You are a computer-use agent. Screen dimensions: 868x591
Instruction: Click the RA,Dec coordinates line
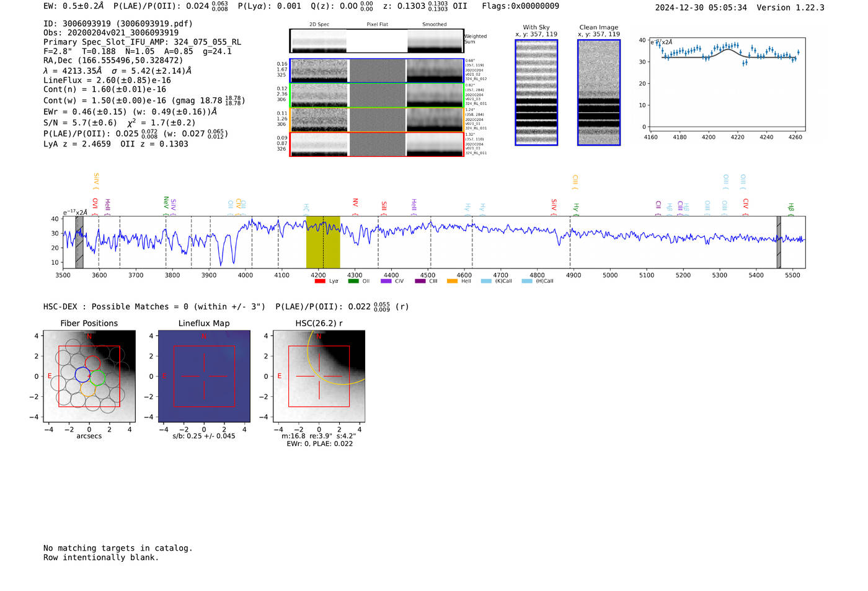113,61
